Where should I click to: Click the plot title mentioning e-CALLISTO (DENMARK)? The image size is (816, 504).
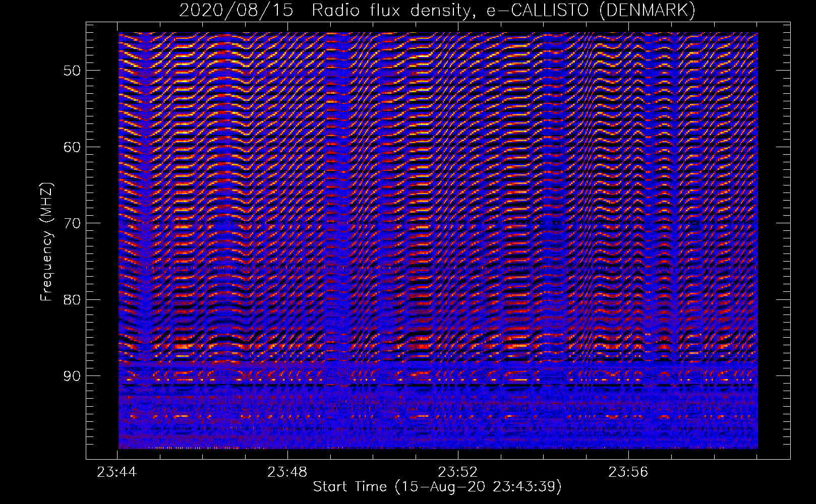[x=437, y=11]
